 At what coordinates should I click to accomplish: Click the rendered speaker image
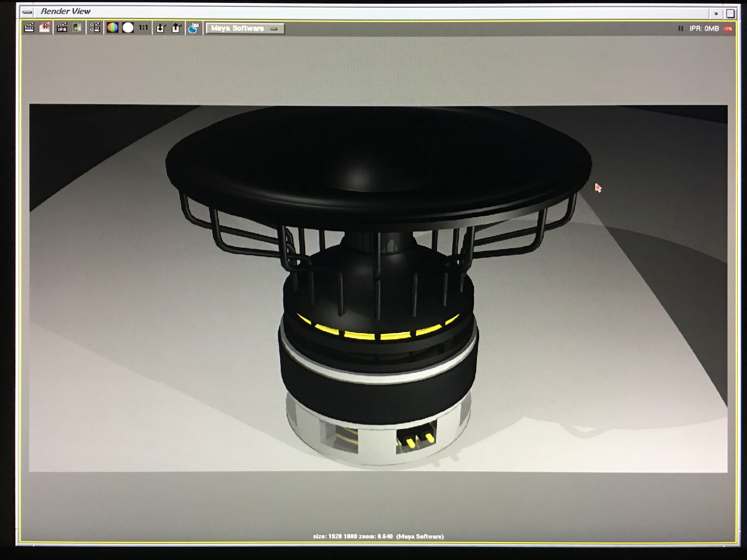pos(378,288)
